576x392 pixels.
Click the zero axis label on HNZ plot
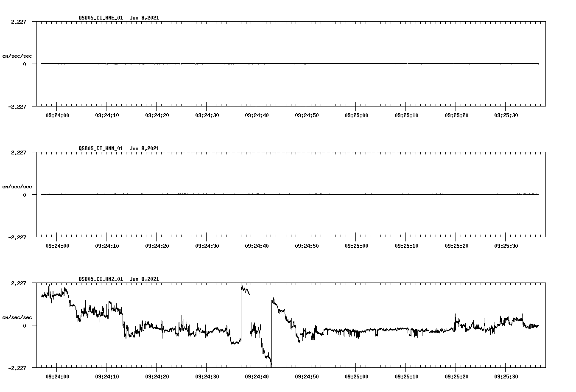pyautogui.click(x=25, y=326)
